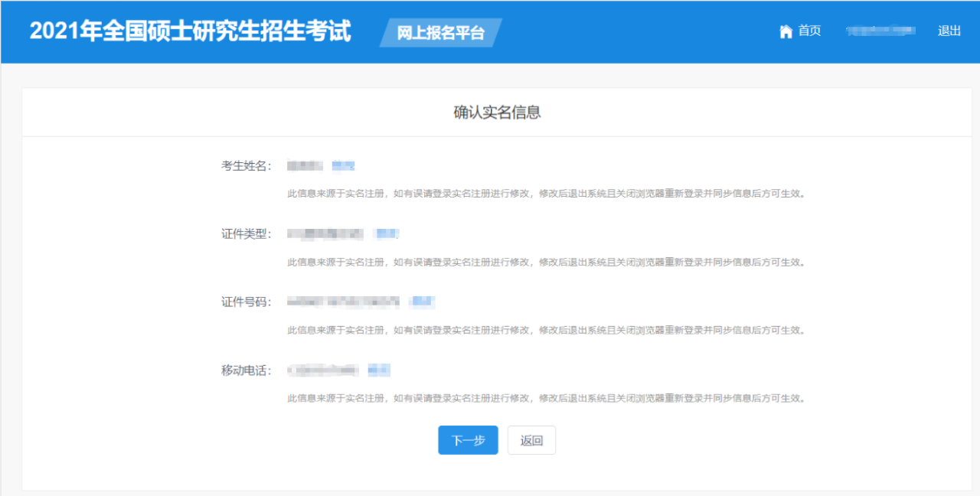Select the blurred 移动电话 value

point(323,370)
